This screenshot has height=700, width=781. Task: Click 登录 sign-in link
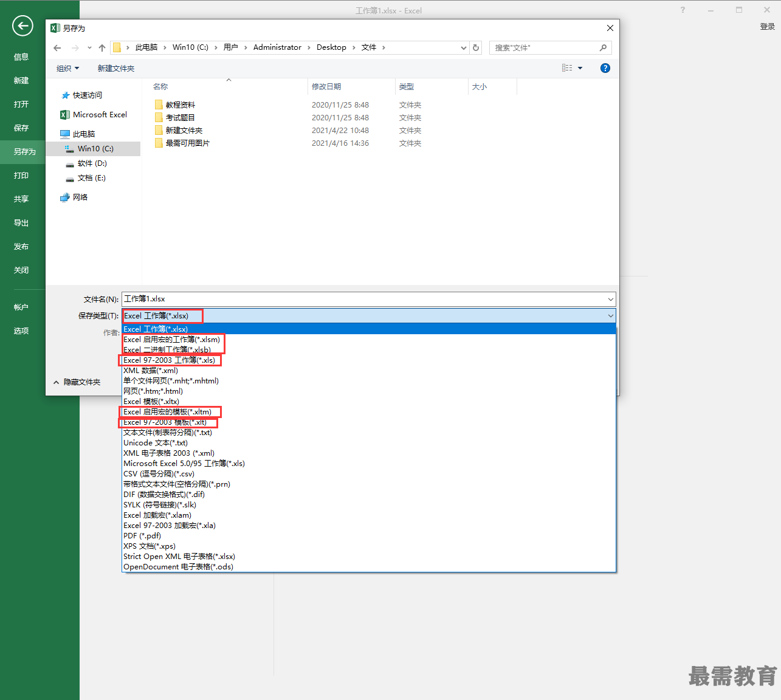pyautogui.click(x=767, y=27)
